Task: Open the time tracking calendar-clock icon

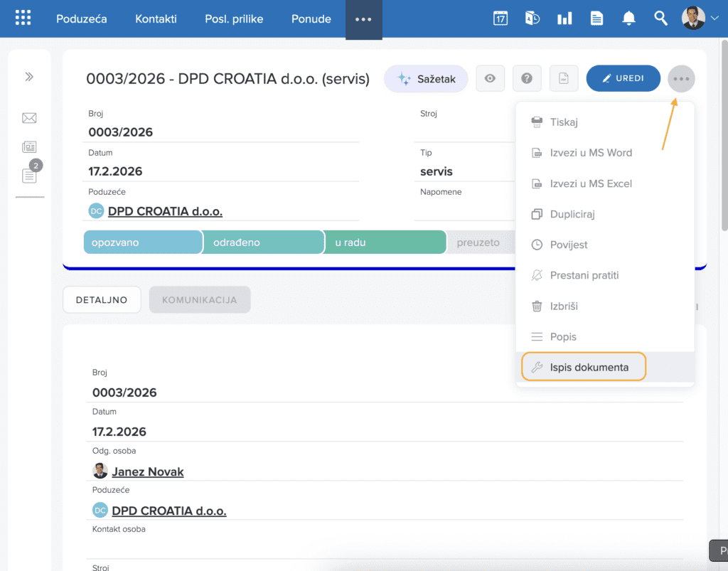Action: 532,18
